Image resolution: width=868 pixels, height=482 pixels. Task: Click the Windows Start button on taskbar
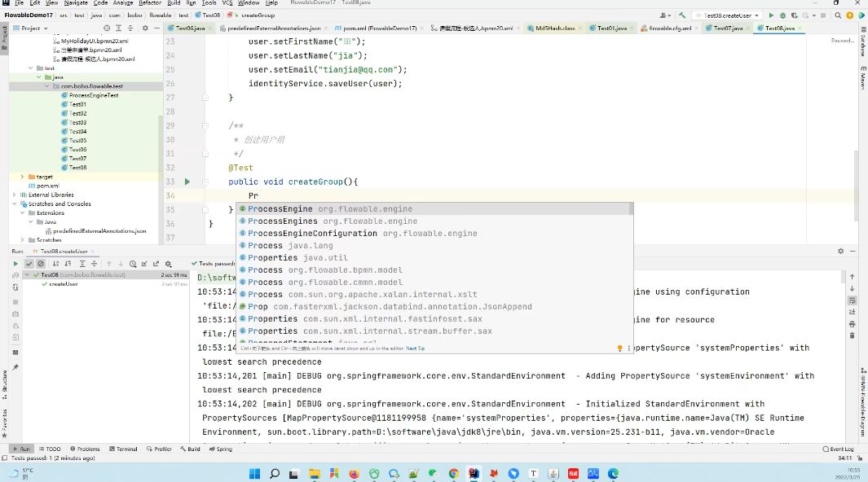(254, 474)
